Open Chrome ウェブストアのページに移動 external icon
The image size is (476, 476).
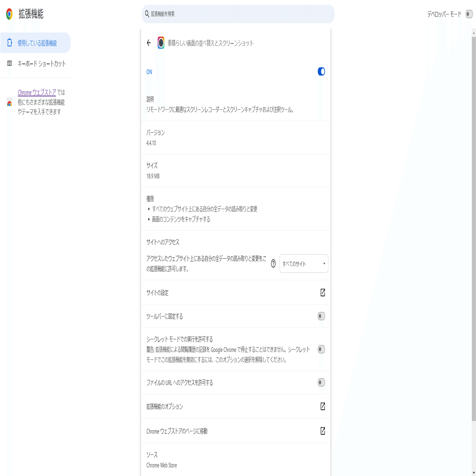coord(323,431)
